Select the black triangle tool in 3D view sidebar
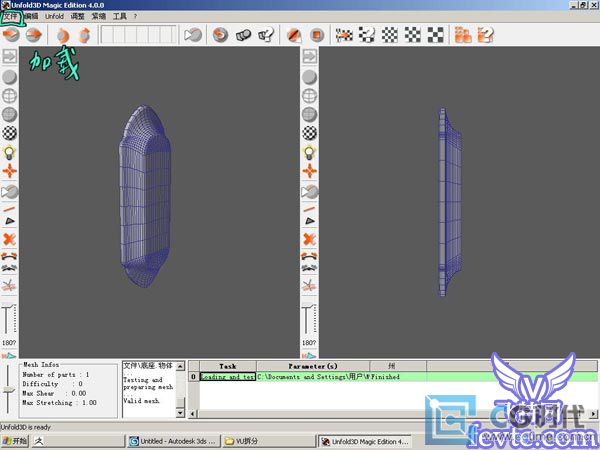This screenshot has height=450, width=600. pyautogui.click(x=10, y=221)
